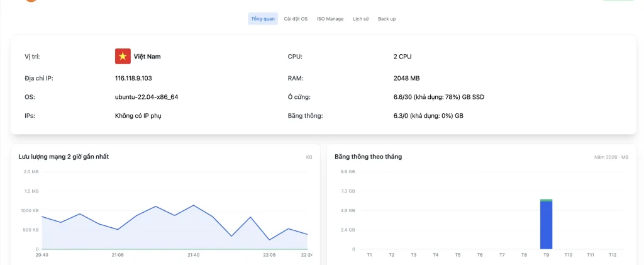
Task: Click the 1000 KB axis label
Action: pos(30,210)
